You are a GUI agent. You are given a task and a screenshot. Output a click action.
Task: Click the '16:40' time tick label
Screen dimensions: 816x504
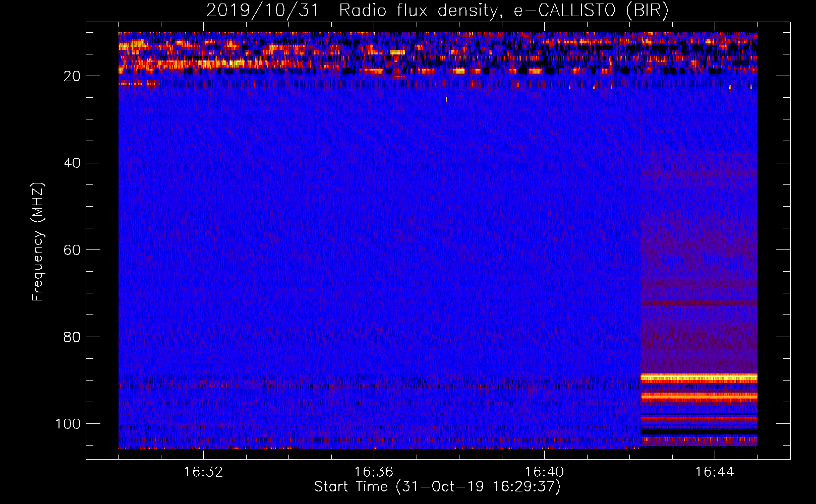(544, 472)
